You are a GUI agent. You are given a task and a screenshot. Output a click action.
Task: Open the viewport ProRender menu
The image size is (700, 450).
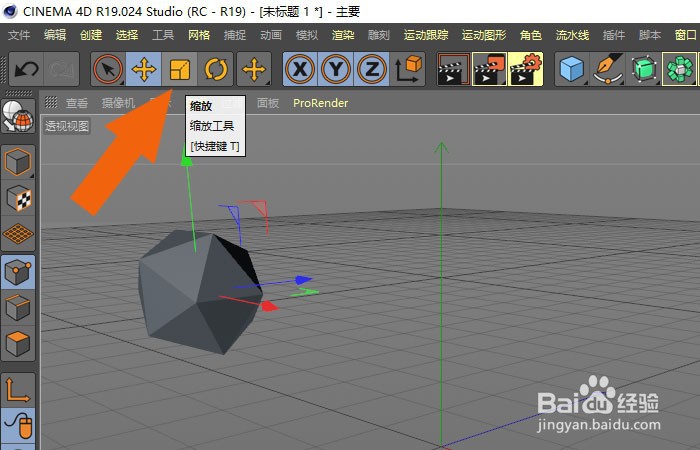pyautogui.click(x=321, y=103)
